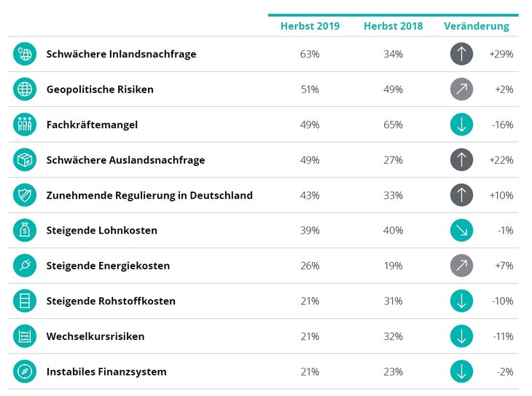Click the diagonal up arrow for Geopolitische Risiken
The height and width of the screenshot is (396, 532).
[x=461, y=90]
